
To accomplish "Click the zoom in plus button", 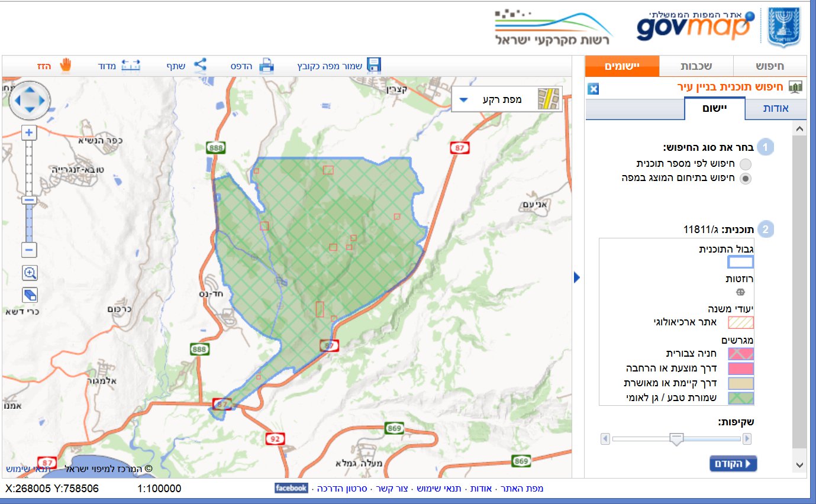I will pyautogui.click(x=29, y=133).
